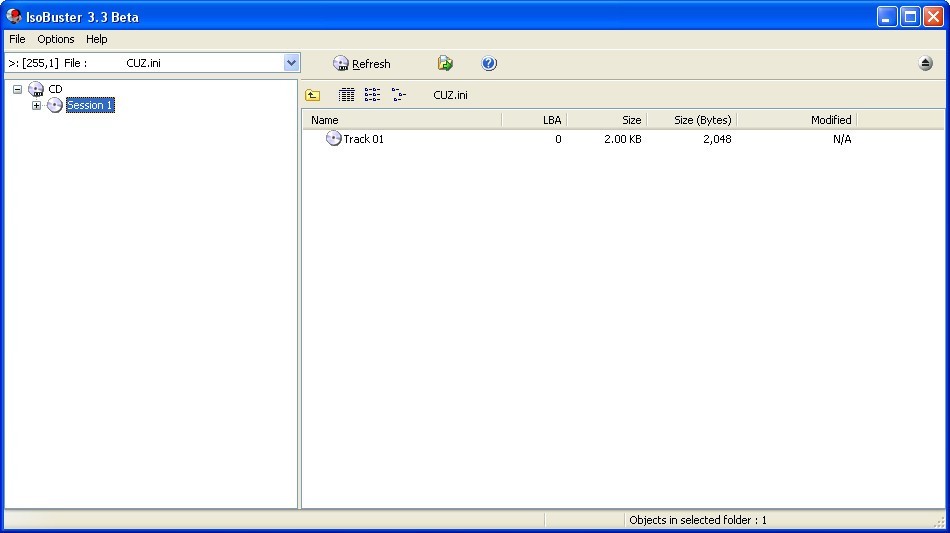
Task: Select Track 01 in the file list
Action: coord(364,139)
